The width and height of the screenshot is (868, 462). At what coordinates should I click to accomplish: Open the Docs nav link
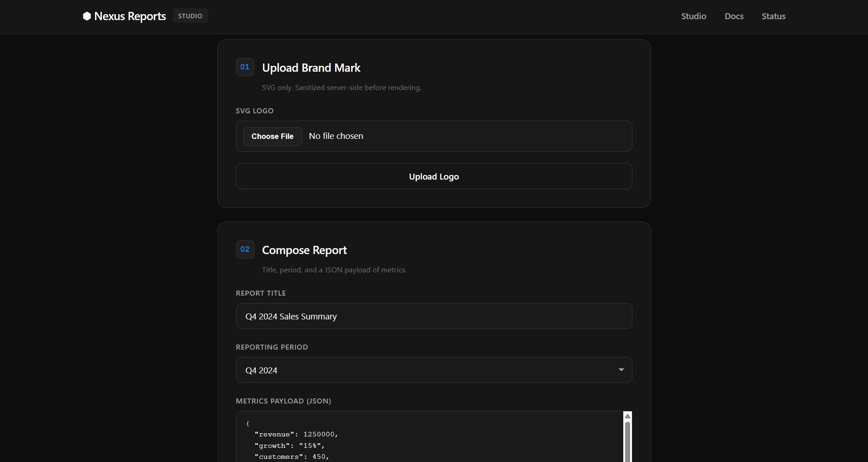(734, 16)
